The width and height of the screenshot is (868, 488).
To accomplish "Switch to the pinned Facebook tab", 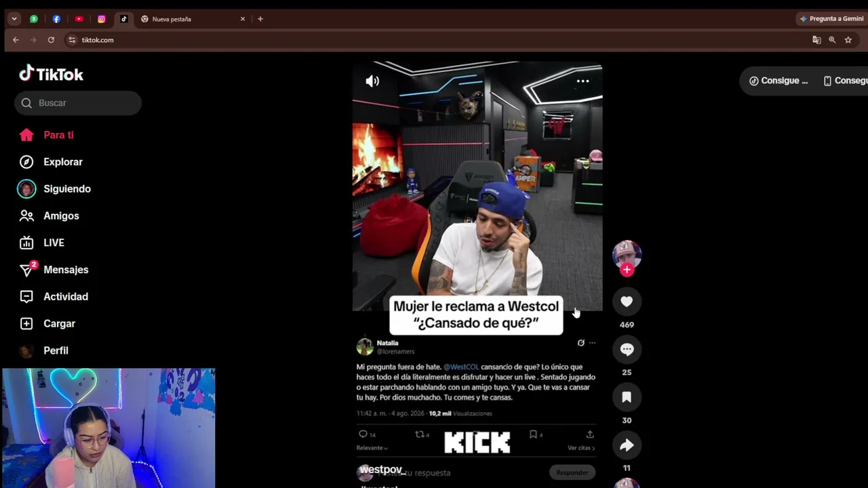I will 56,19.
